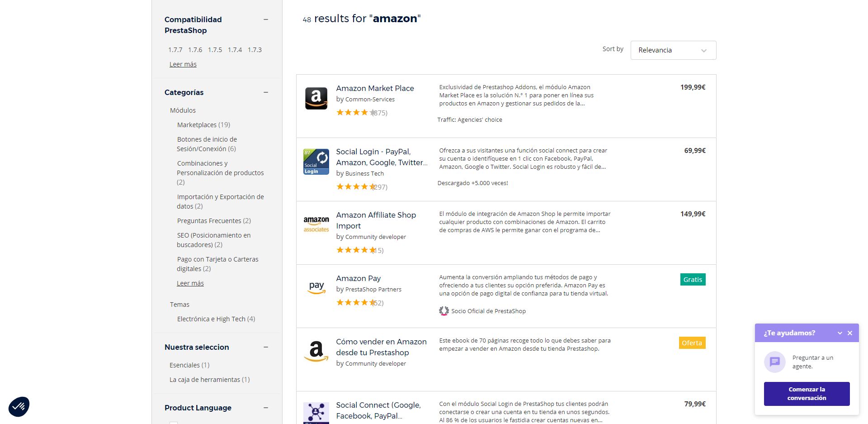Collapse the Compatibilidad PrestaShop filter section

click(x=266, y=19)
